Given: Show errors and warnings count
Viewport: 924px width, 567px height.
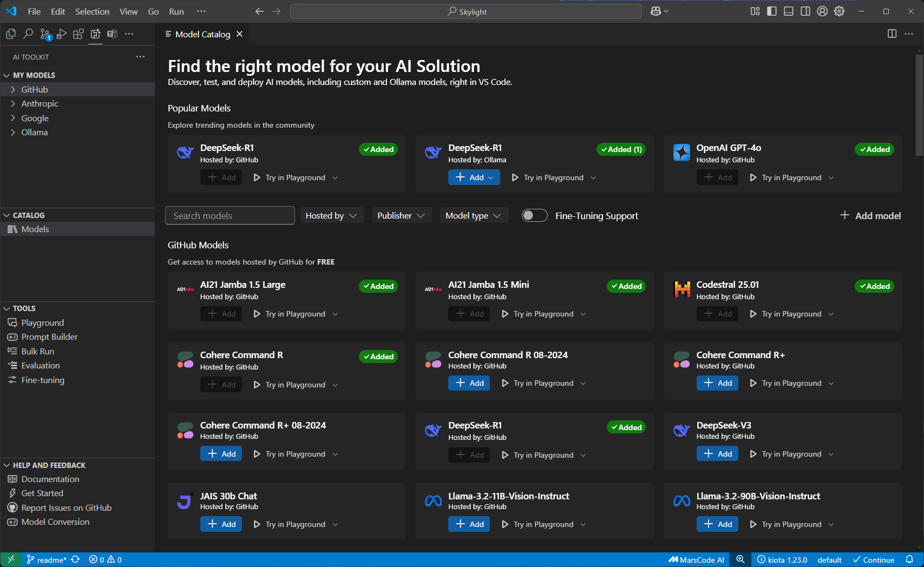Looking at the screenshot, I should coord(106,559).
